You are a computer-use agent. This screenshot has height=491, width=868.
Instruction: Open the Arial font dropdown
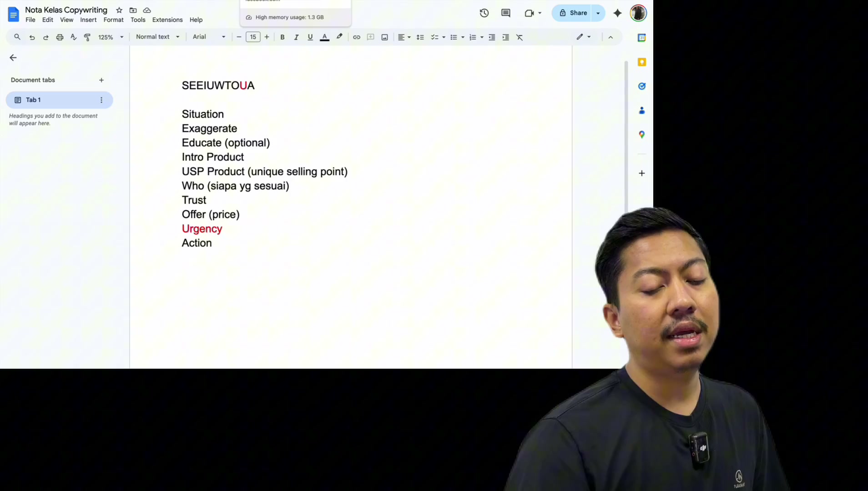pyautogui.click(x=209, y=37)
